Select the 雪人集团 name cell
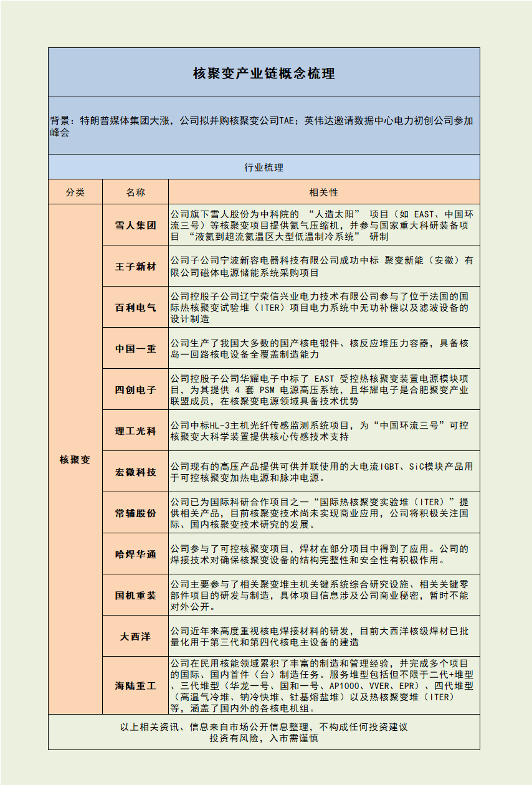532x785 pixels. pyautogui.click(x=135, y=225)
